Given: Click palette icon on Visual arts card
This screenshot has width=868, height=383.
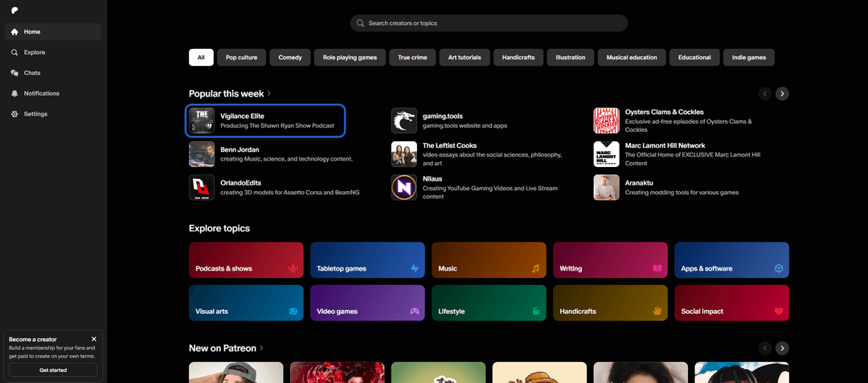Looking at the screenshot, I should tap(293, 312).
